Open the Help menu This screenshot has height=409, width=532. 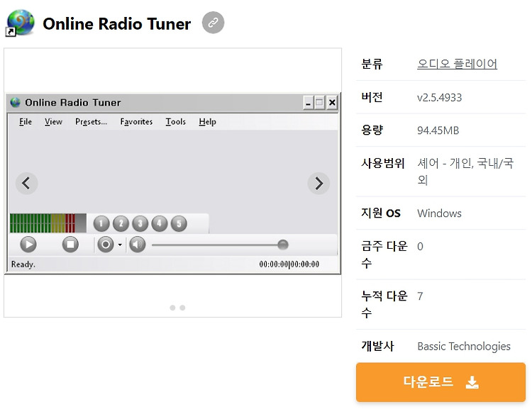coord(207,122)
